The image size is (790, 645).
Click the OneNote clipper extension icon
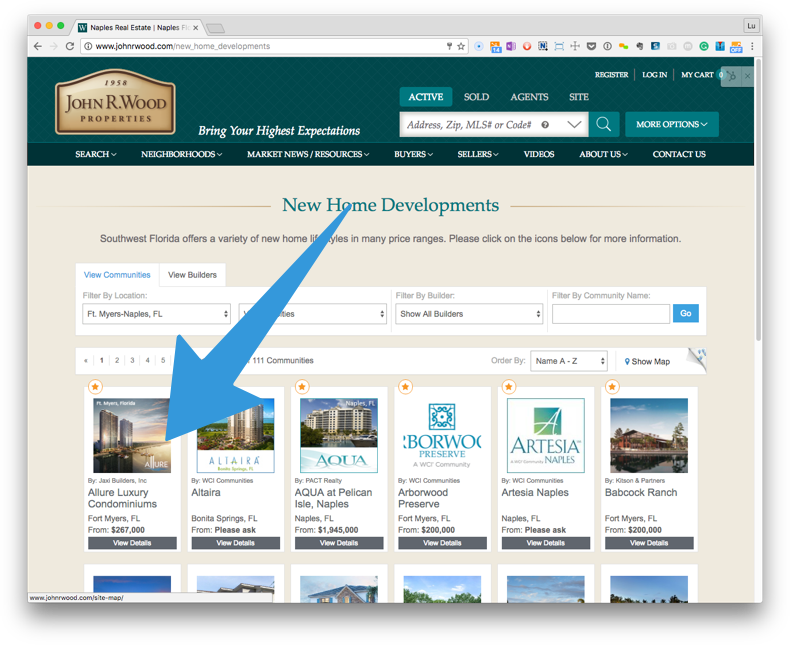[x=511, y=46]
